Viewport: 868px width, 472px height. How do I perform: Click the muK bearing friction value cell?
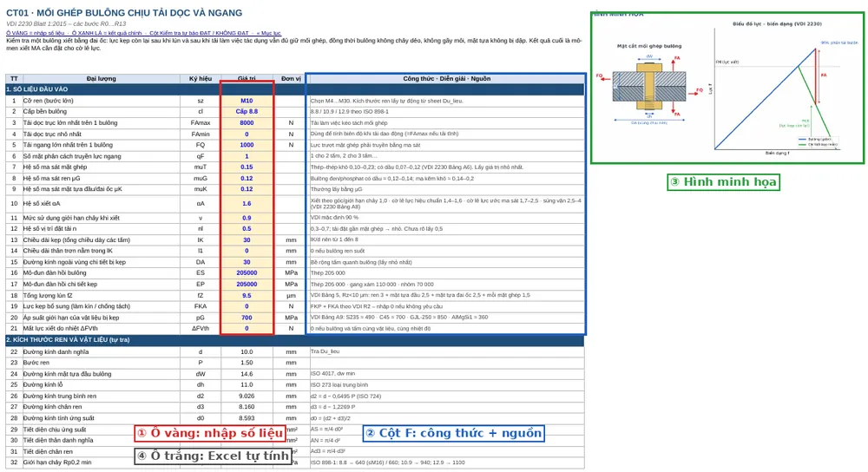click(x=247, y=188)
